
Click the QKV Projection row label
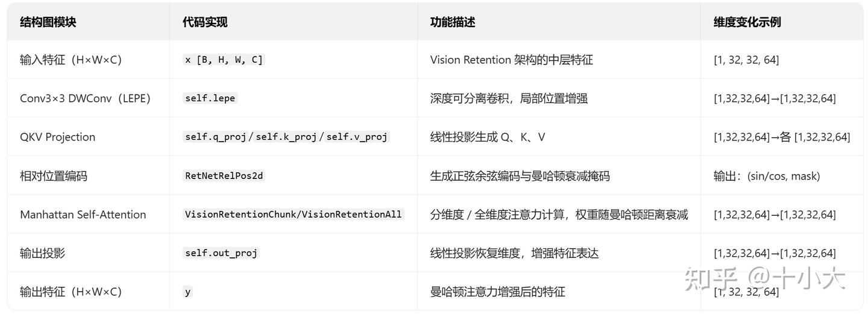[x=57, y=137]
